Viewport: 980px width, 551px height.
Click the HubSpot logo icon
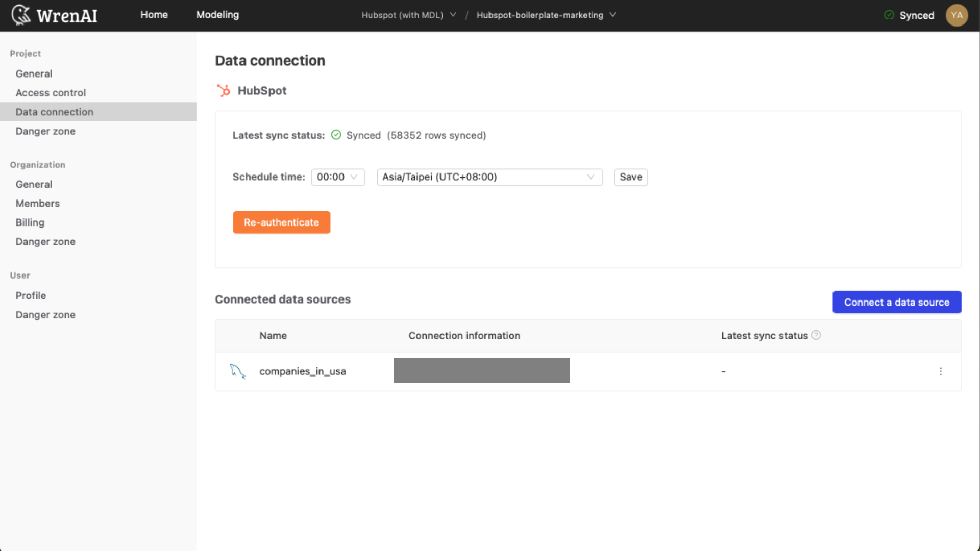(x=224, y=91)
